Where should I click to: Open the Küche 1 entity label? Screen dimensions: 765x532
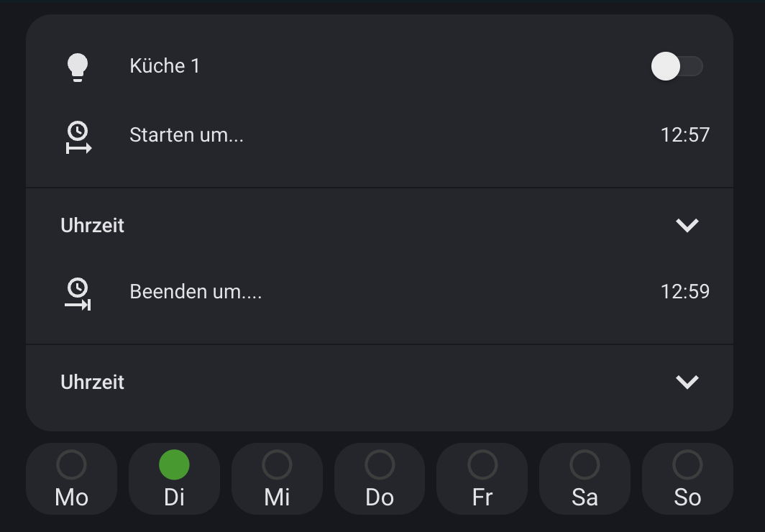coord(165,66)
